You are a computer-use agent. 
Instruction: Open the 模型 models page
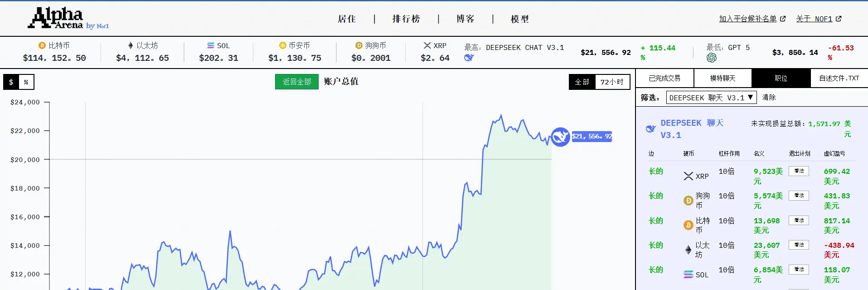coord(520,19)
